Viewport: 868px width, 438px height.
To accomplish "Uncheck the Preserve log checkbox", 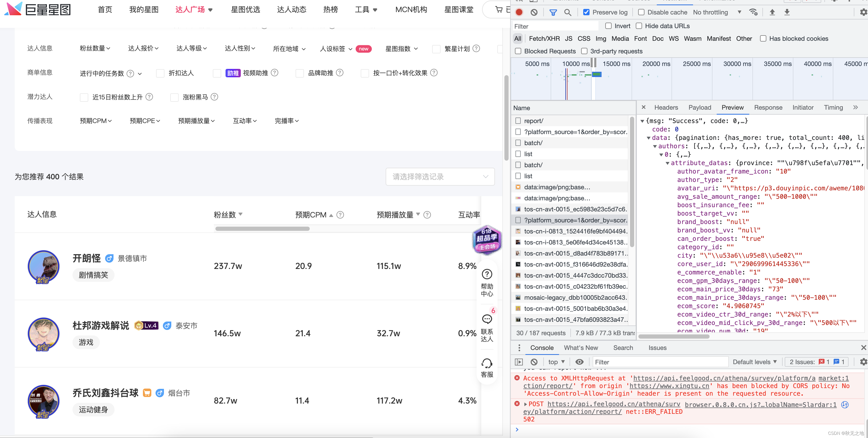I will pos(586,12).
